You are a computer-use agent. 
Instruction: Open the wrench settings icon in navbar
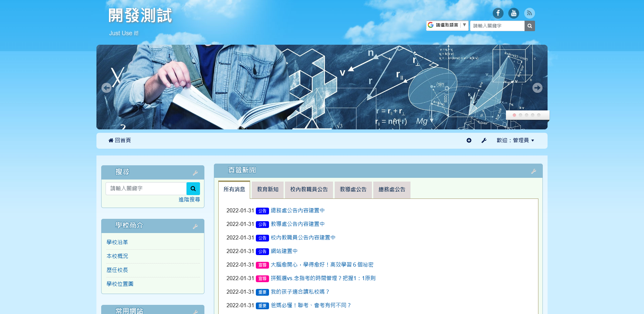tap(484, 140)
